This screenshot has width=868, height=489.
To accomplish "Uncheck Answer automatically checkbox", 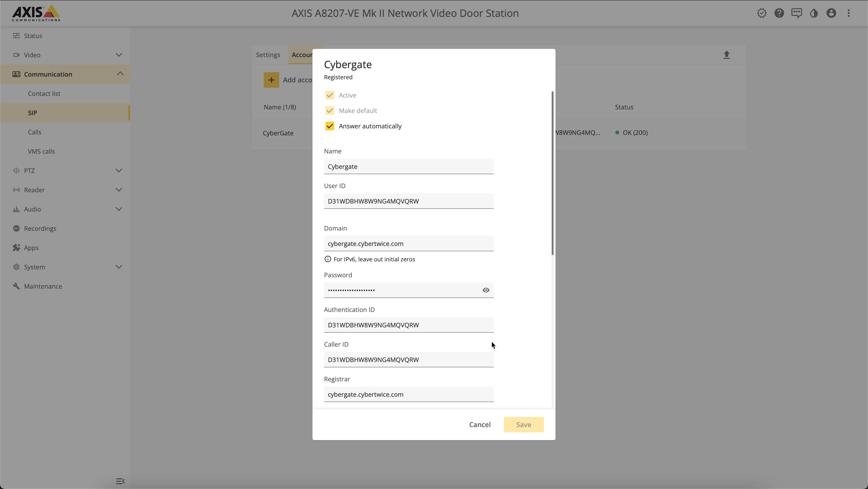I will click(x=330, y=126).
